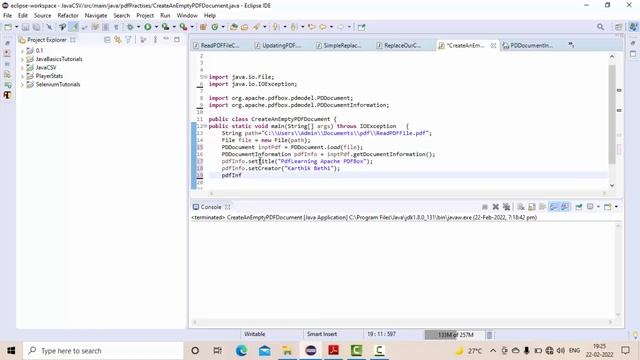The width and height of the screenshot is (640, 360).
Task: Click the Next Annotation icon
Action: coord(276,27)
